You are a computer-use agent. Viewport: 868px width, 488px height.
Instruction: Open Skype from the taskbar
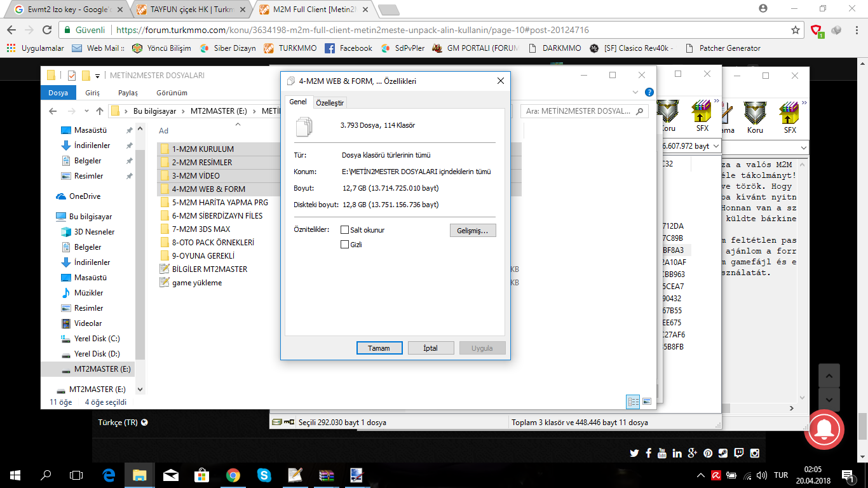pos(263,475)
